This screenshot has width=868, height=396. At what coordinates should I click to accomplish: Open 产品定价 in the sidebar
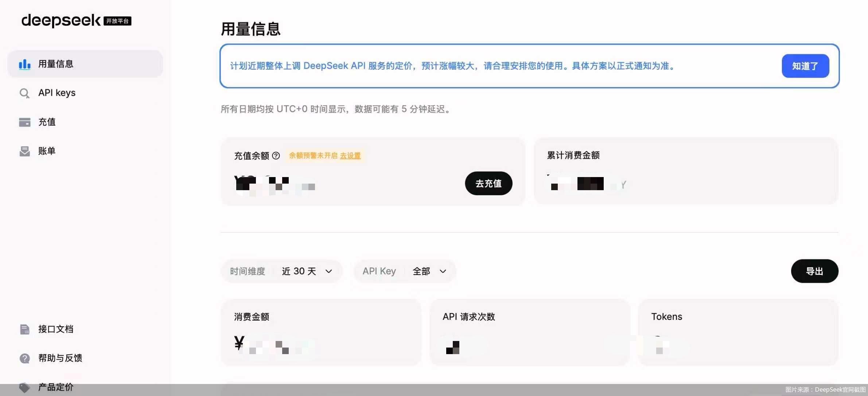point(85,387)
